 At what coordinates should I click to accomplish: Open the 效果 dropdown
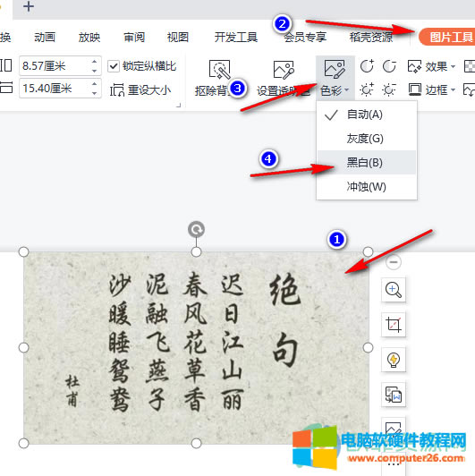431,66
